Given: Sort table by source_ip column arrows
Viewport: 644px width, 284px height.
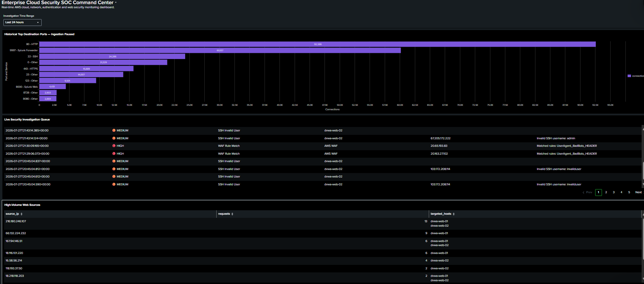Looking at the screenshot, I should 22,214.
